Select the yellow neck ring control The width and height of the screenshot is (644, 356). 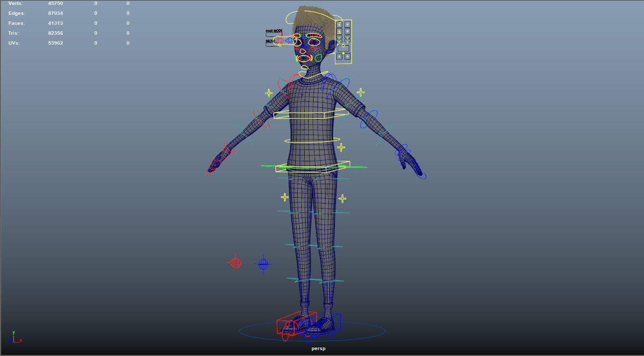click(x=314, y=75)
